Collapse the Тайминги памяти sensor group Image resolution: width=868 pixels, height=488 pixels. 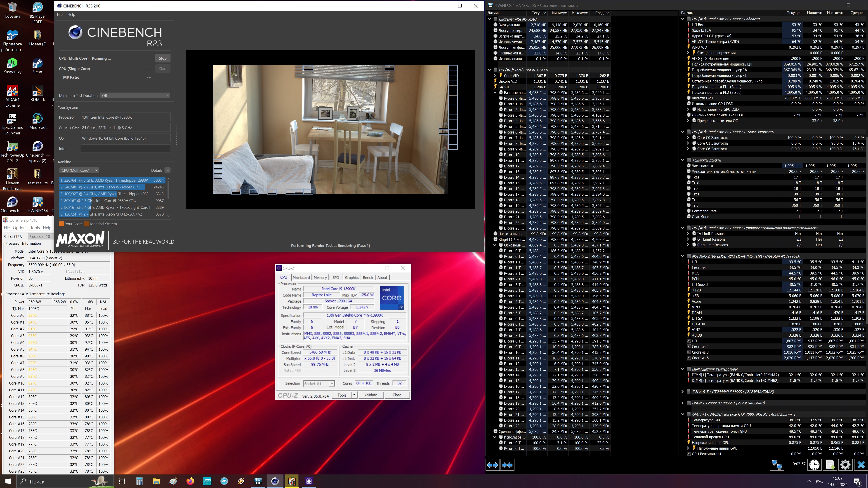[683, 160]
